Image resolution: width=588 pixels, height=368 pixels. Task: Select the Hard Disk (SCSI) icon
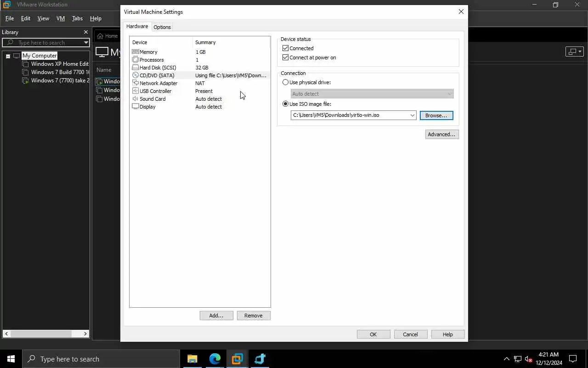136,68
